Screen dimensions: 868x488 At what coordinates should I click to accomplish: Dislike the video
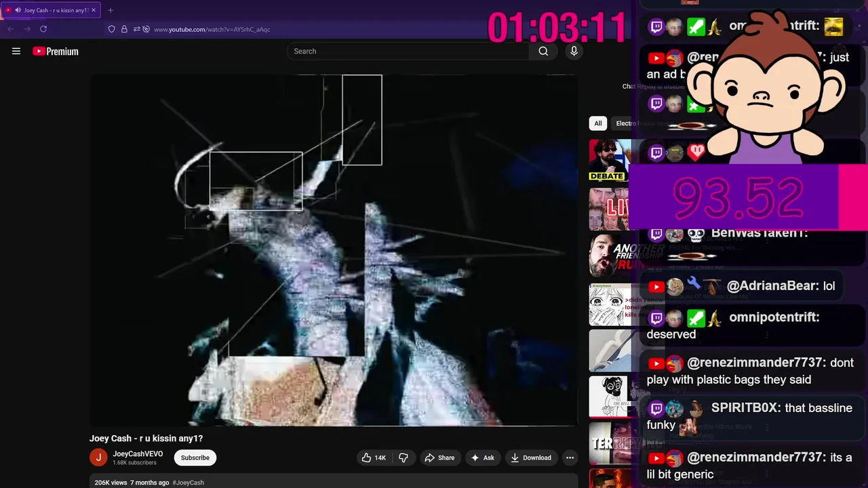pyautogui.click(x=403, y=457)
